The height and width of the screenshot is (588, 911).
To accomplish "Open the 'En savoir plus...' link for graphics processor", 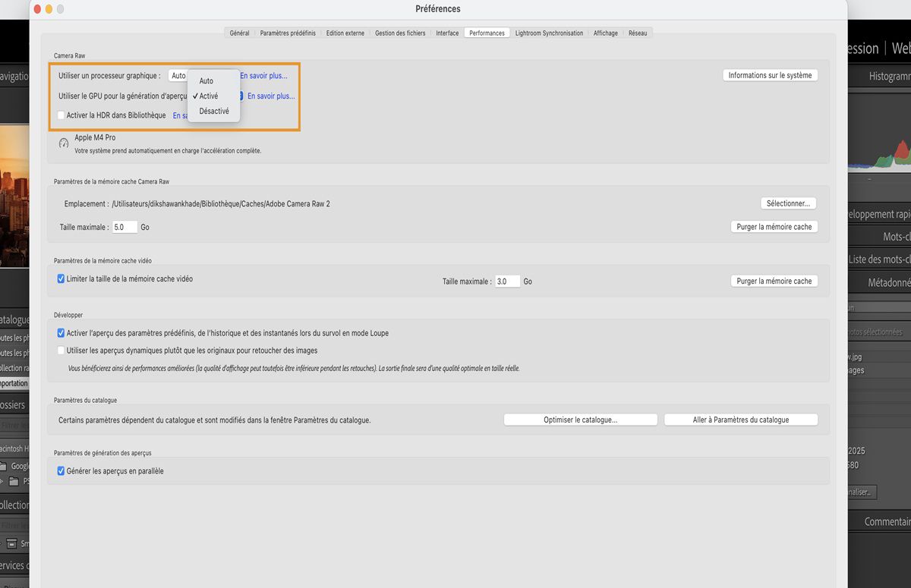I will 263,77.
